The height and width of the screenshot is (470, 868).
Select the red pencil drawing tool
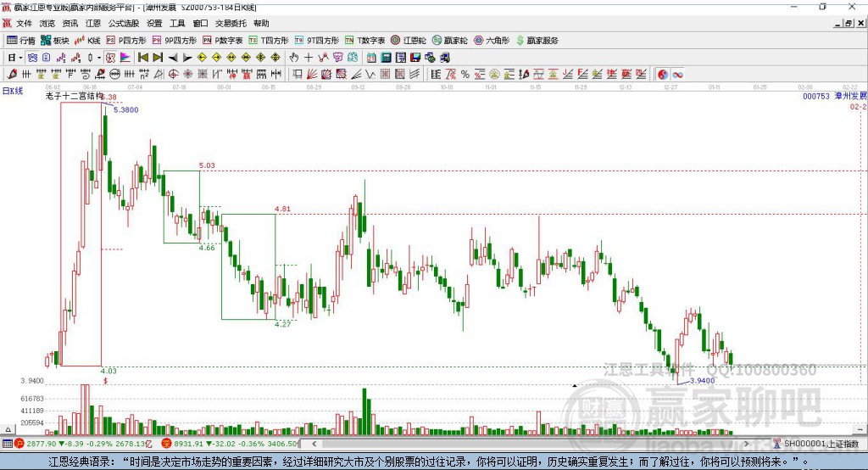coord(12,75)
